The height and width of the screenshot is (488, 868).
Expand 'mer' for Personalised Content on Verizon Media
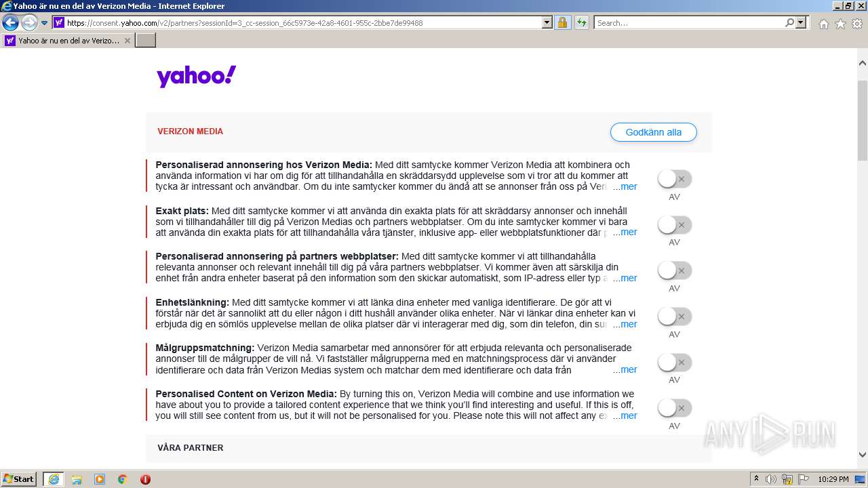point(629,415)
